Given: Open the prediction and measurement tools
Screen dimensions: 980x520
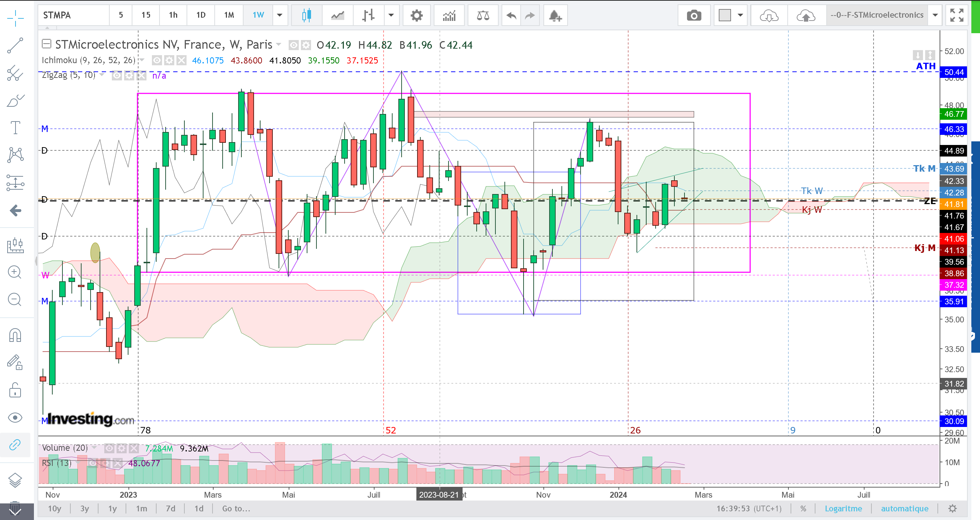Looking at the screenshot, I should coord(15,183).
